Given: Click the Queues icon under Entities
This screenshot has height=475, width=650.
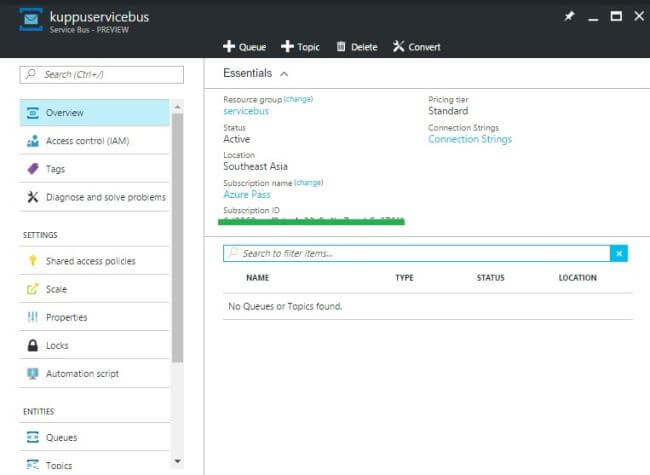Looking at the screenshot, I should coord(33,437).
